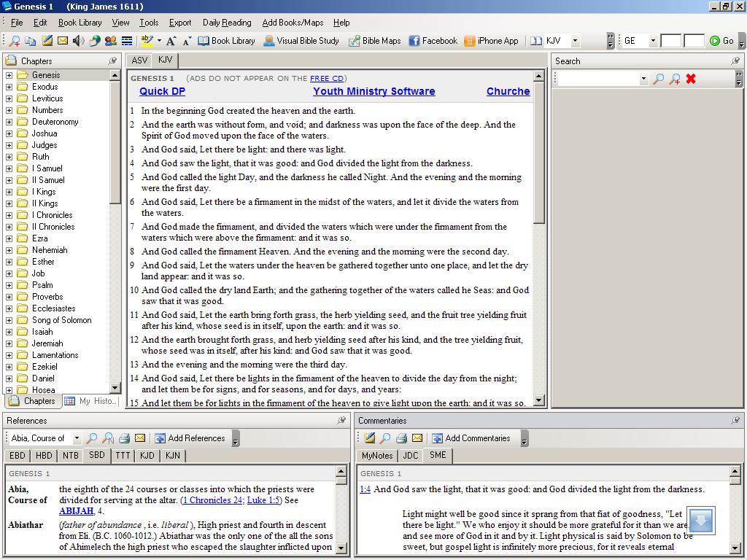Open the GE book dropdown
This screenshot has height=560, width=747.
[653, 41]
